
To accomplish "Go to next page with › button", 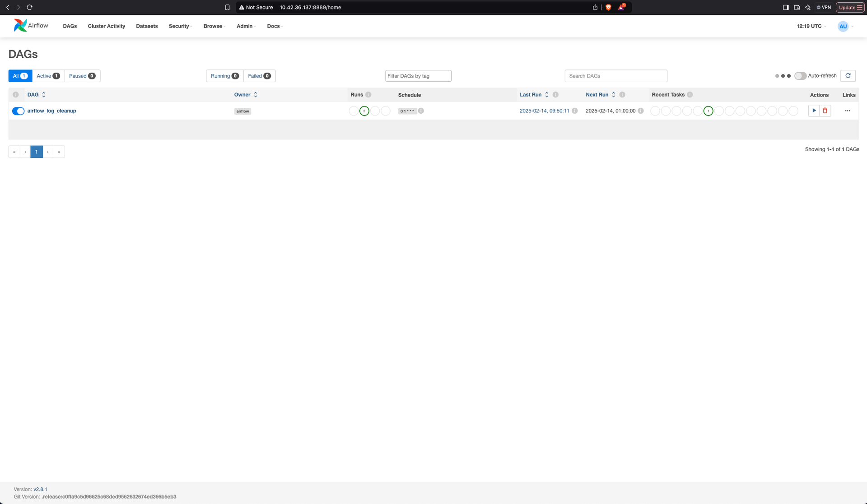I will coord(48,152).
